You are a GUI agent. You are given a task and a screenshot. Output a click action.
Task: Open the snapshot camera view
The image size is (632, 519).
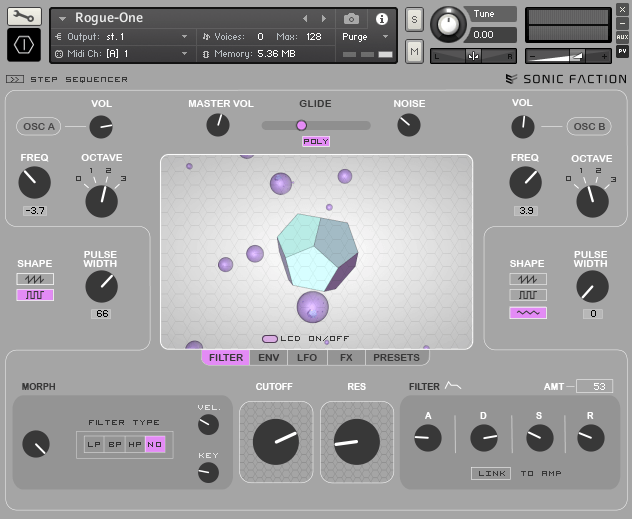[351, 19]
